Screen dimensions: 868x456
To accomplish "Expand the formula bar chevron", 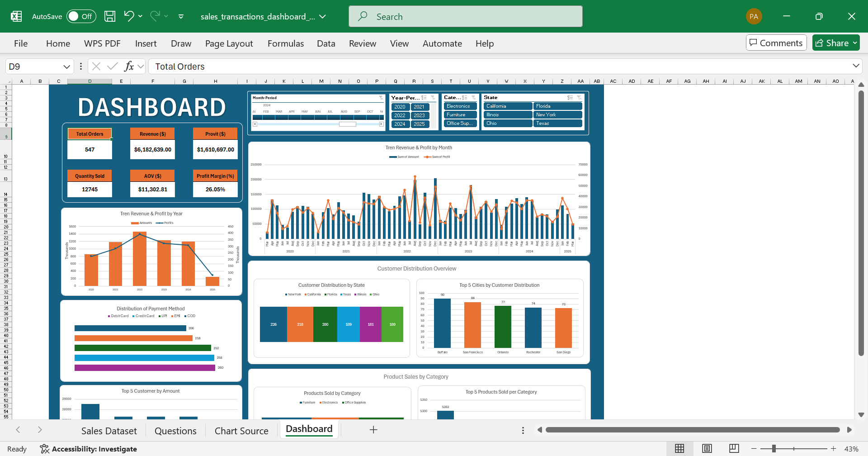I will click(x=856, y=66).
